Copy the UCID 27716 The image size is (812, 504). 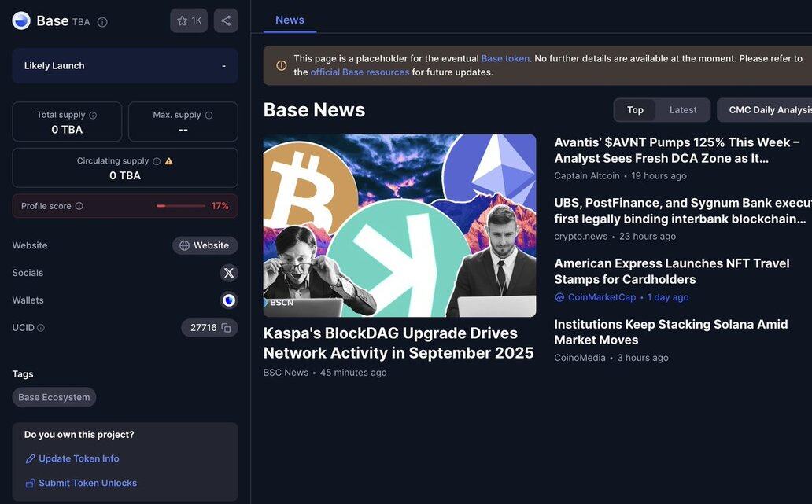tap(226, 328)
